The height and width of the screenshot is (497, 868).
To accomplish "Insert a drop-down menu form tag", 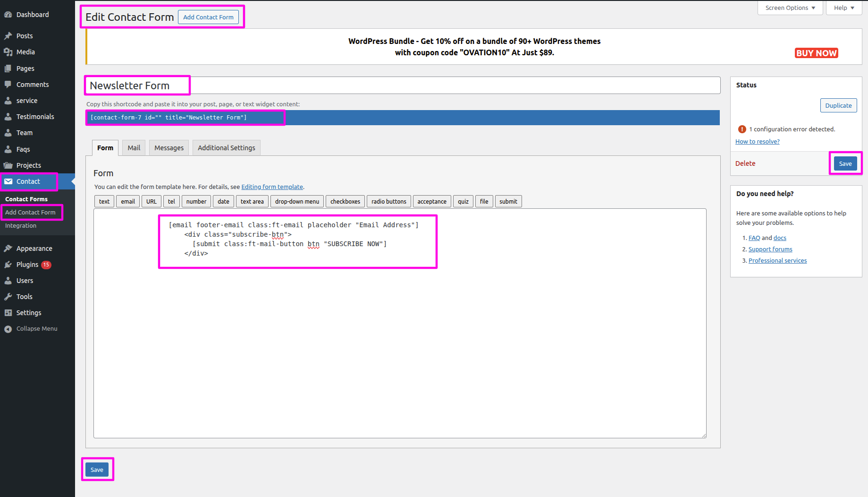I will click(x=297, y=201).
